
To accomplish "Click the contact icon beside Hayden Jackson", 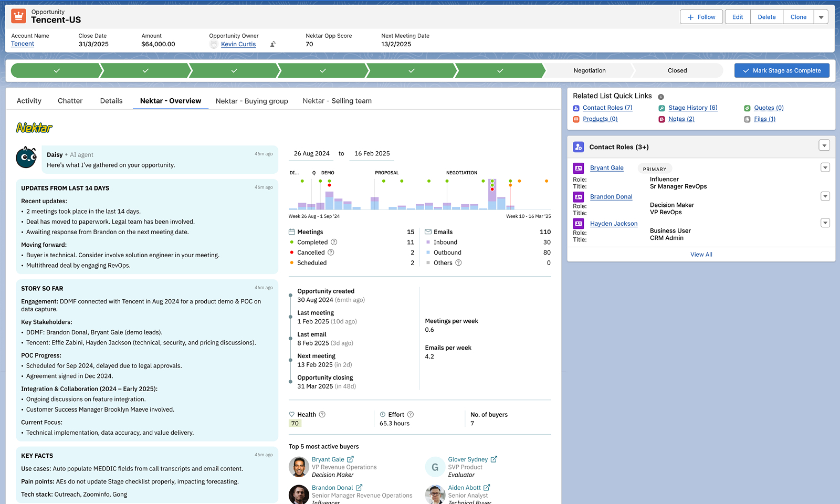I will click(x=579, y=224).
